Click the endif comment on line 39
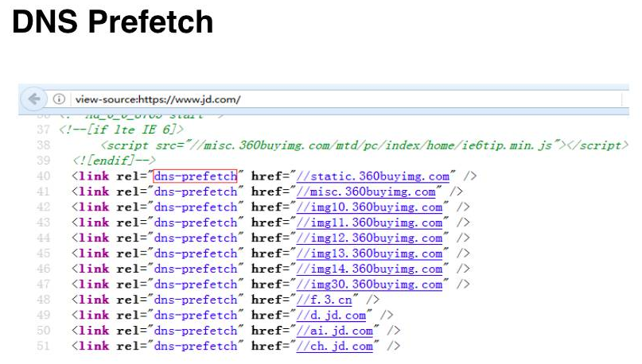Screen dimensions: 642x364 tap(115, 161)
